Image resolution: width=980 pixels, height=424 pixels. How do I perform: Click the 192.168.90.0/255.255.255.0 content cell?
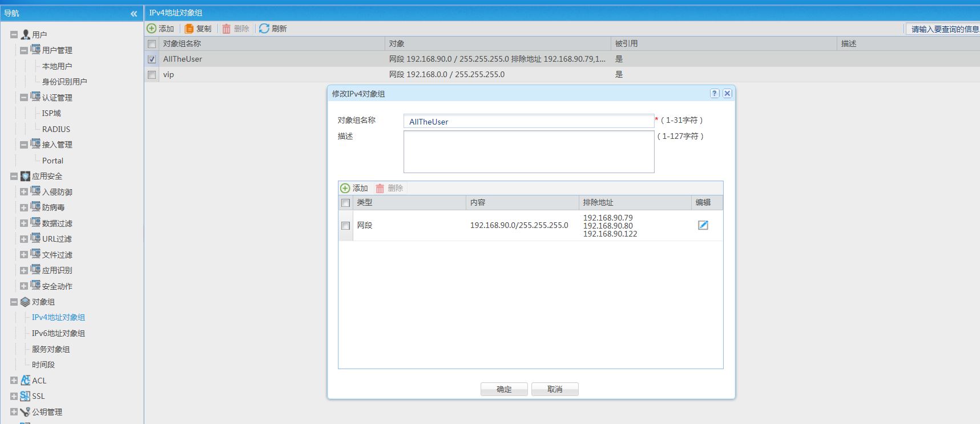519,225
